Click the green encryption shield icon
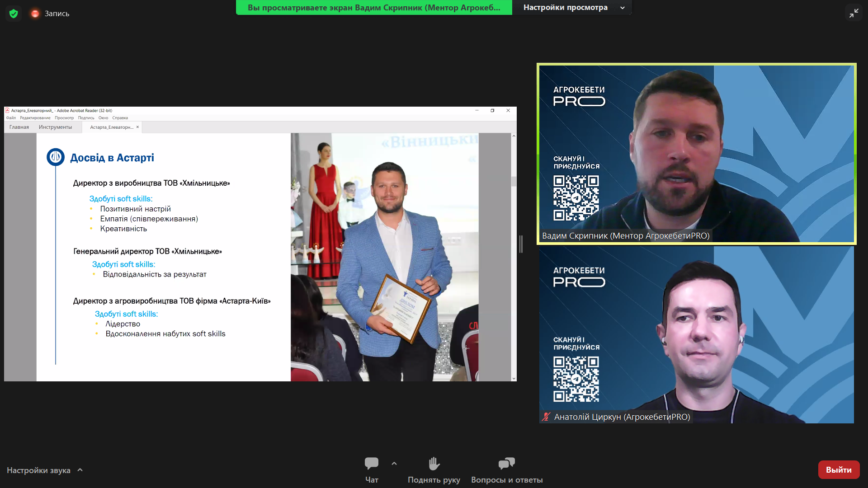Image resolution: width=868 pixels, height=488 pixels. [x=14, y=14]
